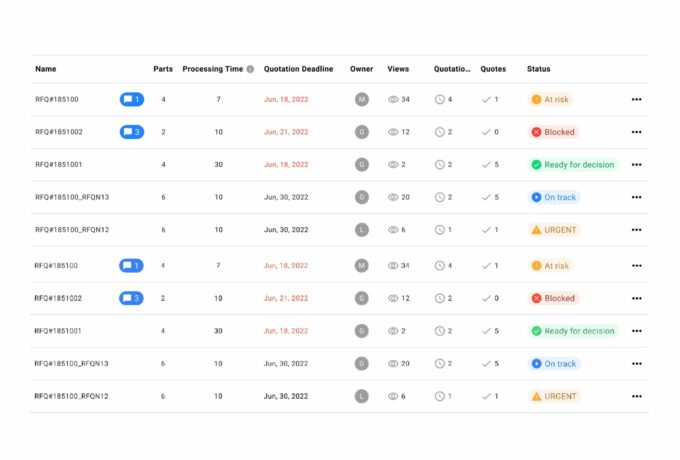680x460 pixels.
Task: Expand more options for the first On track row
Action: coord(636,197)
